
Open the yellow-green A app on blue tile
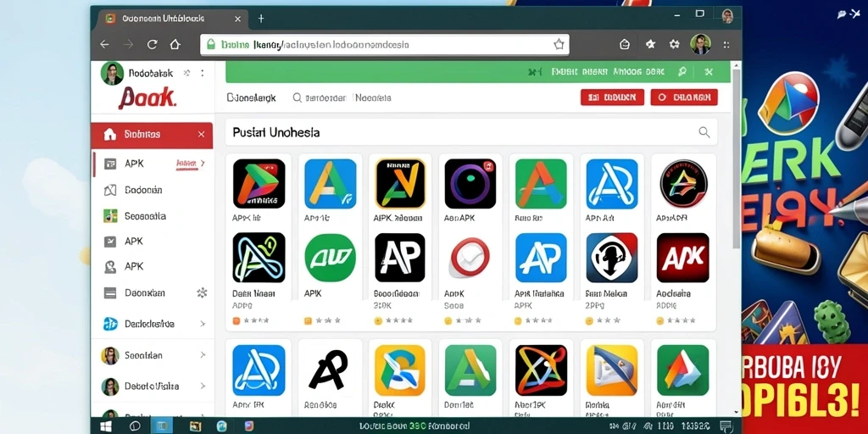coord(331,183)
